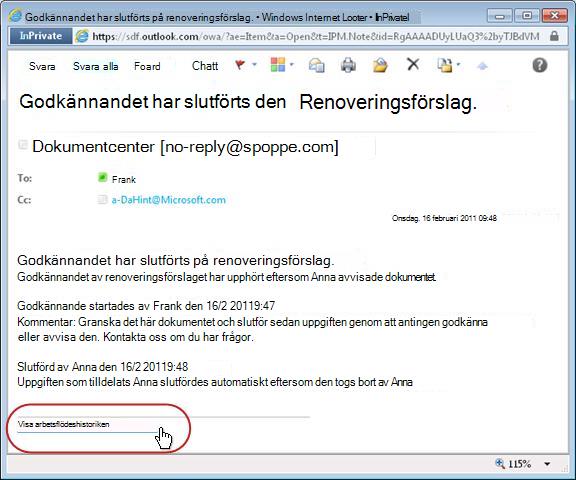Click the padlock security icon
The height and width of the screenshot is (480, 576).
tap(554, 36)
